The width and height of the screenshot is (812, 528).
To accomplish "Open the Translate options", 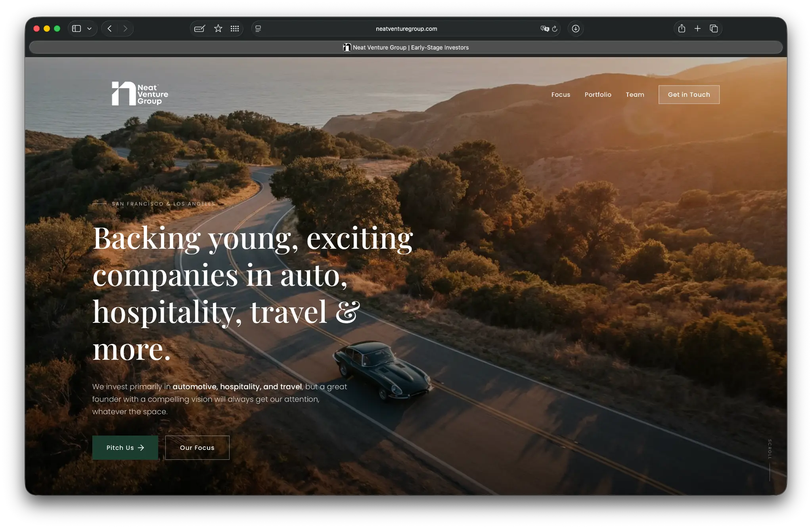I will [545, 28].
